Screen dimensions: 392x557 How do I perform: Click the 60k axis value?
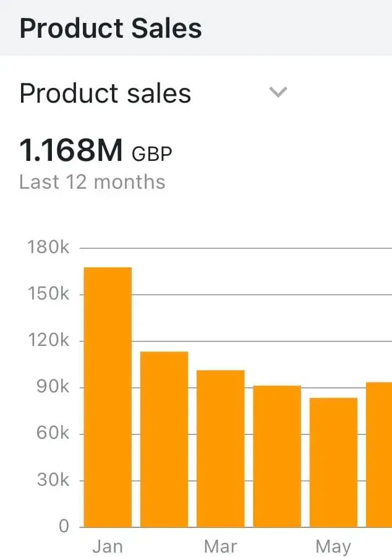tap(53, 433)
